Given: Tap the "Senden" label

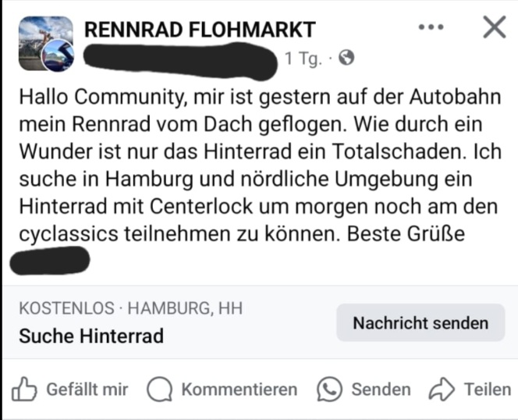Looking at the screenshot, I should [x=381, y=390].
